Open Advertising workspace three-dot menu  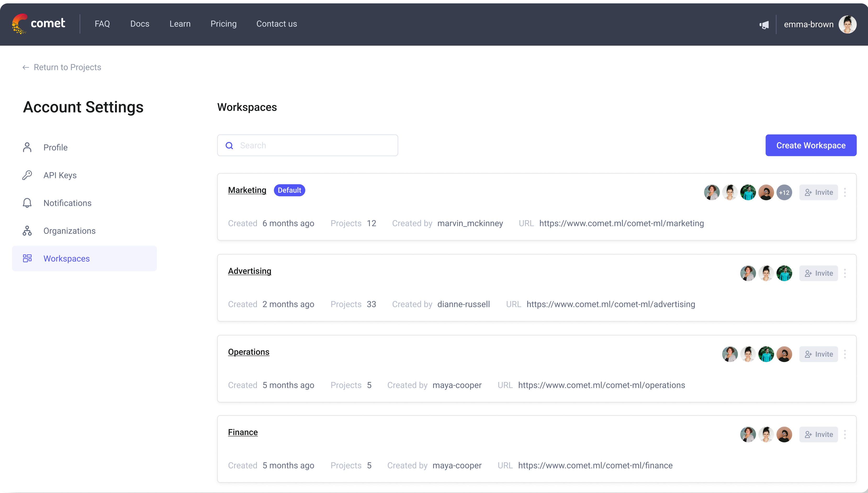(x=845, y=273)
